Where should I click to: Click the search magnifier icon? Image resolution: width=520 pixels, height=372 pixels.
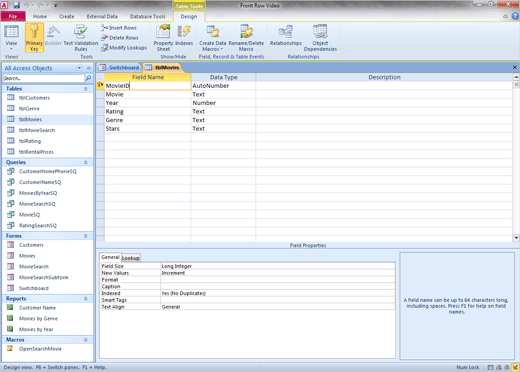88,78
